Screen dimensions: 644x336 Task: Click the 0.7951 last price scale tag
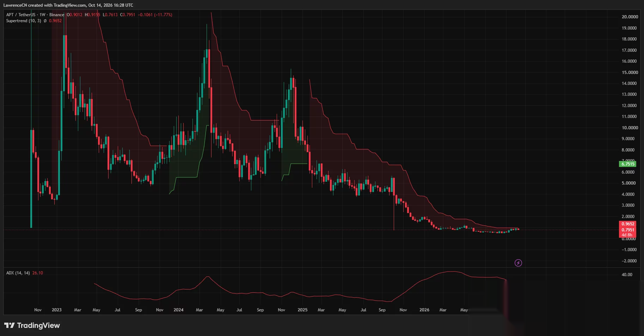(627, 230)
